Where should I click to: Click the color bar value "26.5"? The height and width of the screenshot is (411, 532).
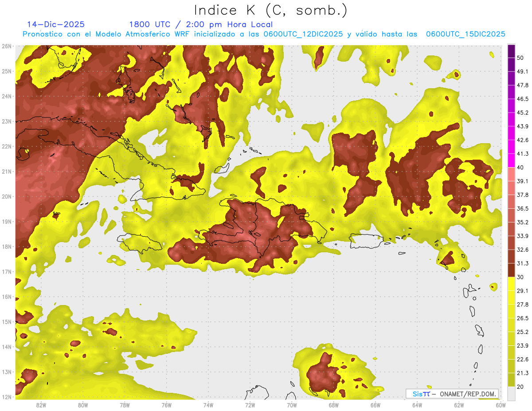pos(523,318)
